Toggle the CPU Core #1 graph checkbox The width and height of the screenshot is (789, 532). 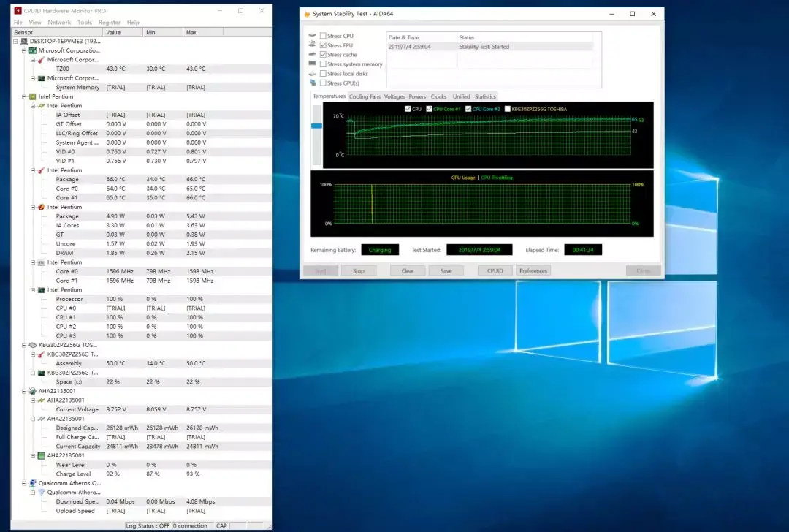coord(429,109)
